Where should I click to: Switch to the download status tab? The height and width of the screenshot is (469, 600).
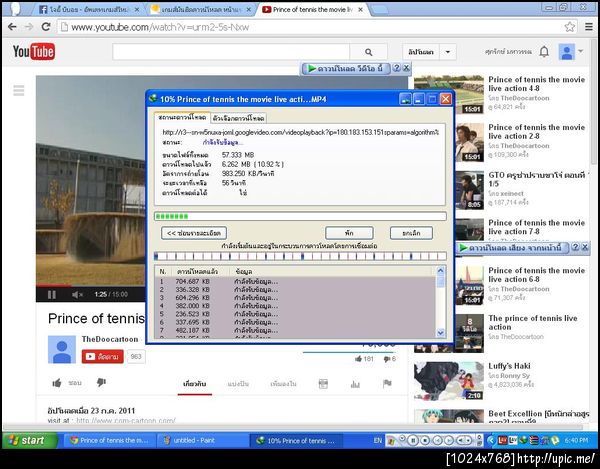(182, 117)
